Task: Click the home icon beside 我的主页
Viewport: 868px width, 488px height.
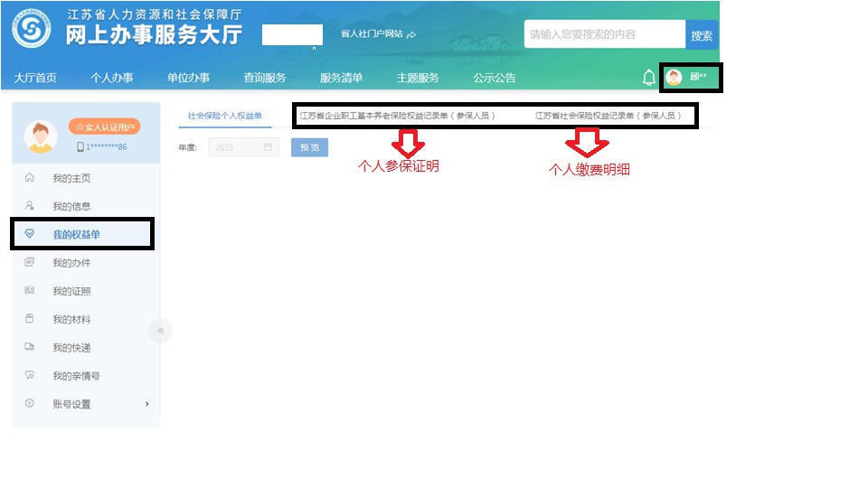Action: pyautogui.click(x=29, y=177)
